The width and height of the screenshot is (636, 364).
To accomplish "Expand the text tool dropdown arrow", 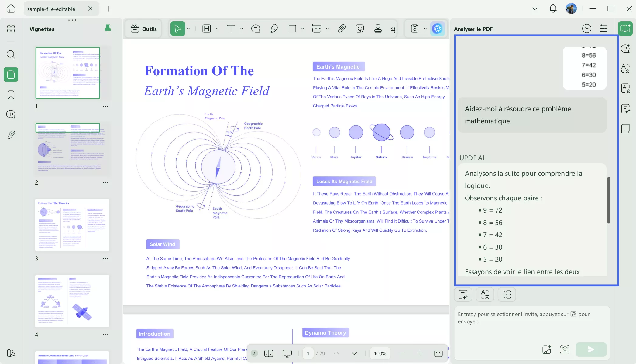I will pos(242,29).
